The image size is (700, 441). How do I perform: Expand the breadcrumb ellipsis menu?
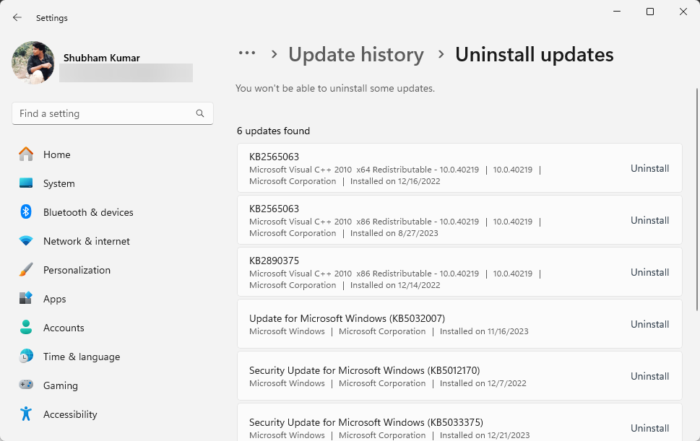246,54
